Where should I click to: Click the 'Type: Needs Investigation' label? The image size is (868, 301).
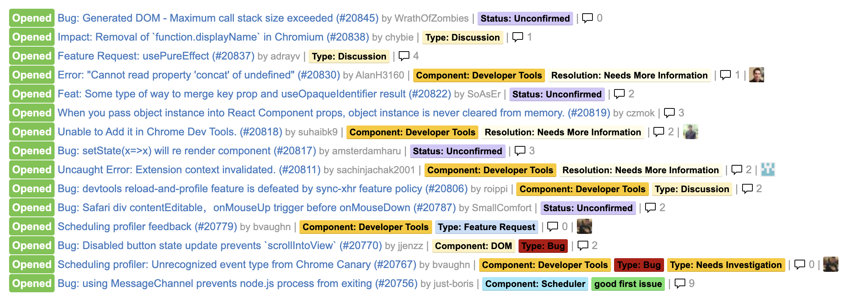point(725,265)
